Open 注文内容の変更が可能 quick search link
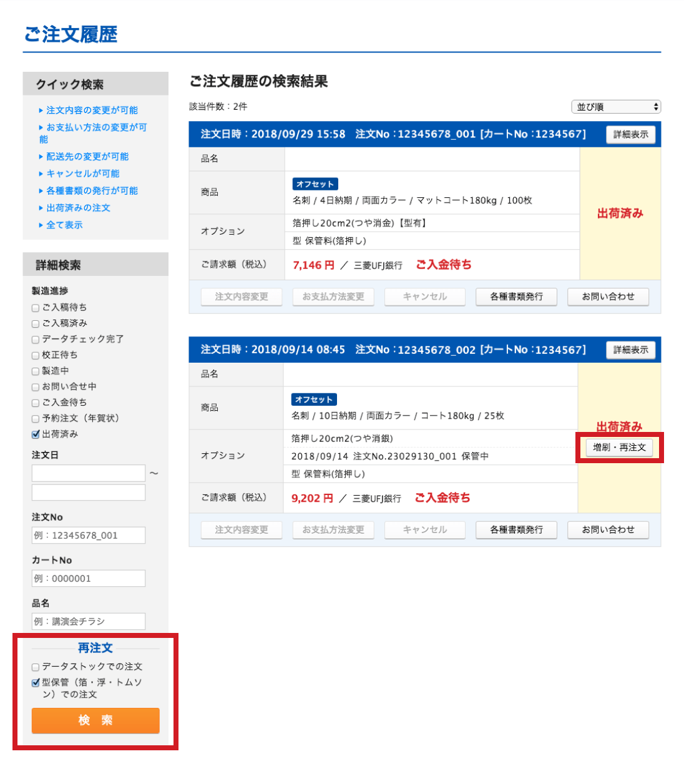This screenshot has height=784, width=684. tap(92, 110)
